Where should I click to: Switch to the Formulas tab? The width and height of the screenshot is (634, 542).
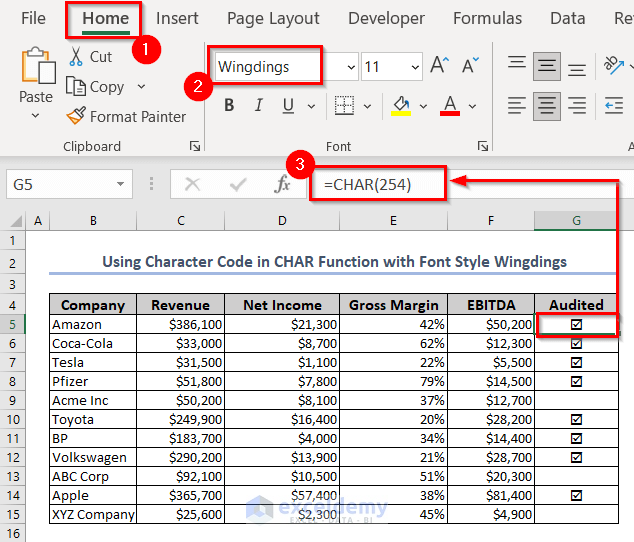[x=487, y=18]
